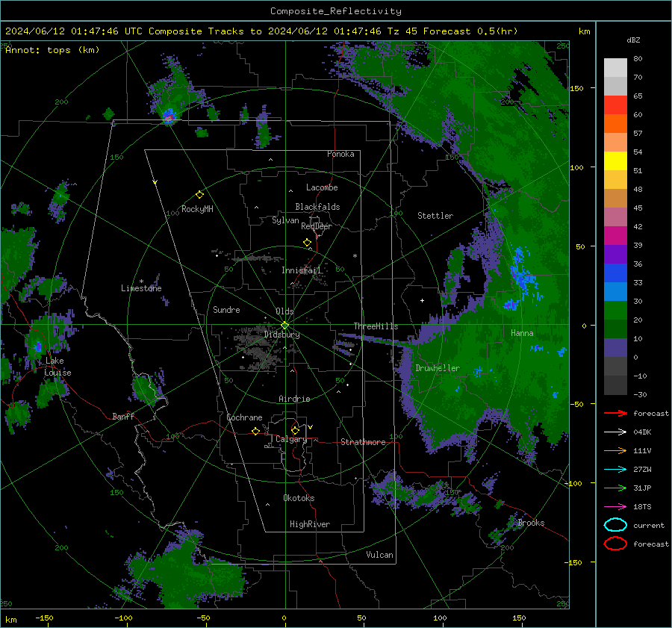Click the Vulcan town label
The height and width of the screenshot is (628, 672).
pyautogui.click(x=379, y=555)
